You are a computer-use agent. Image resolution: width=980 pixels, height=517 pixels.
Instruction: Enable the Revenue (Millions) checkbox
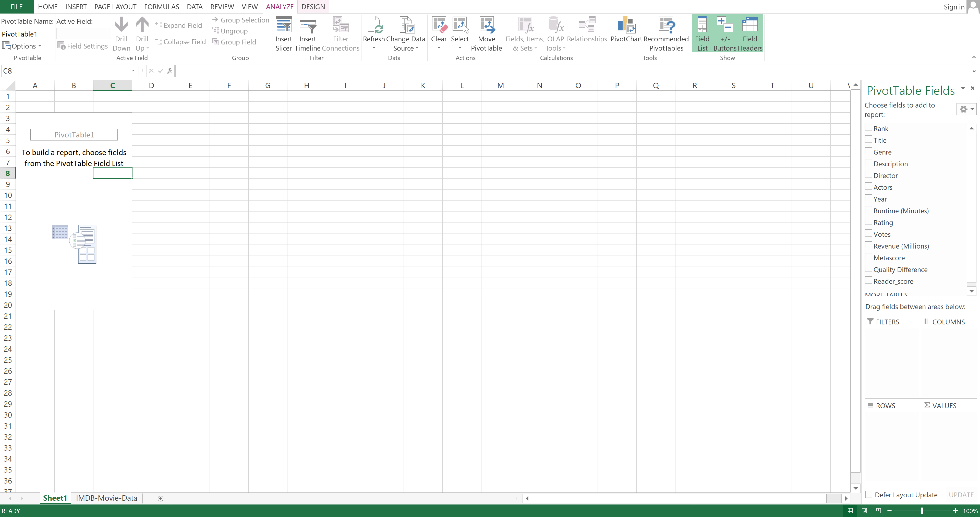coord(868,245)
